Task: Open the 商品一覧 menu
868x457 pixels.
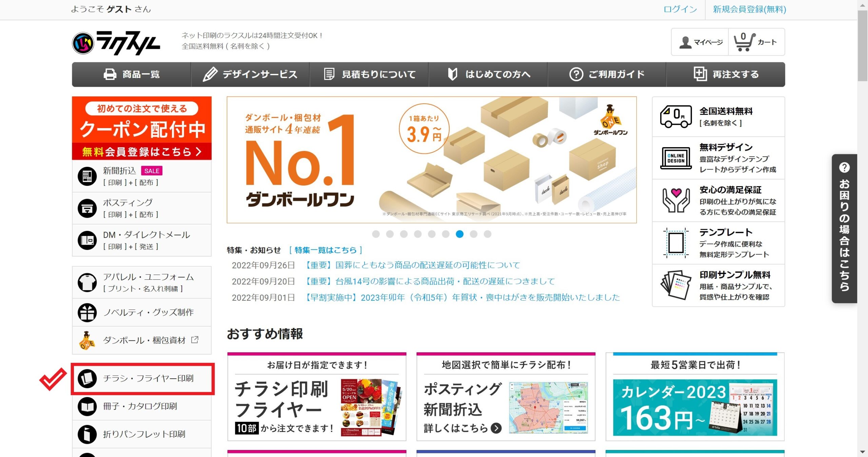Action: click(x=132, y=74)
